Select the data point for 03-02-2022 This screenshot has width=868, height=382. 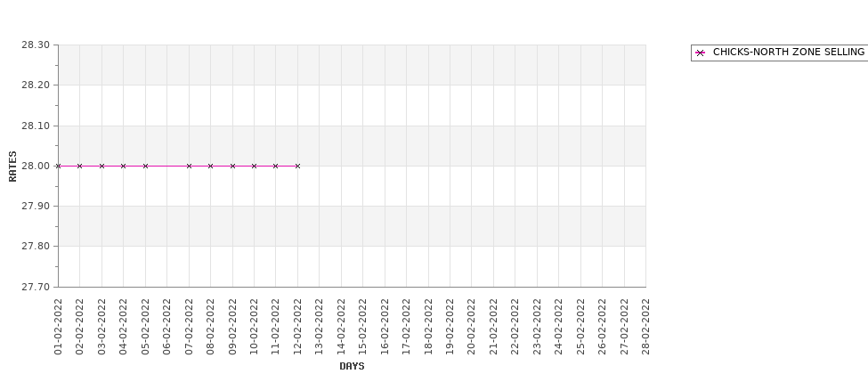tap(101, 167)
